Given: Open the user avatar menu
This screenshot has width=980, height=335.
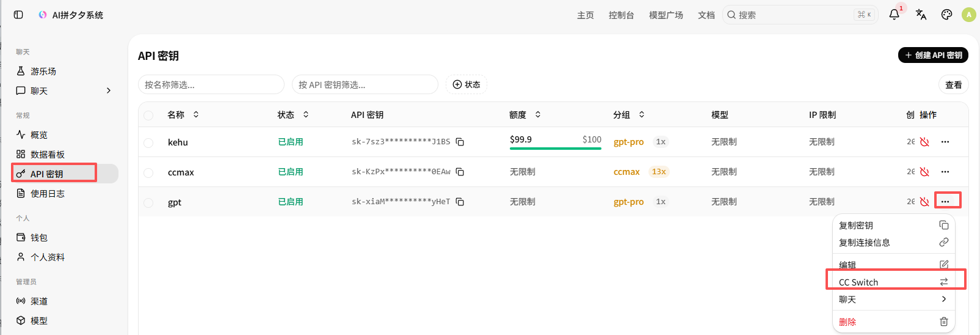Looking at the screenshot, I should pos(969,15).
